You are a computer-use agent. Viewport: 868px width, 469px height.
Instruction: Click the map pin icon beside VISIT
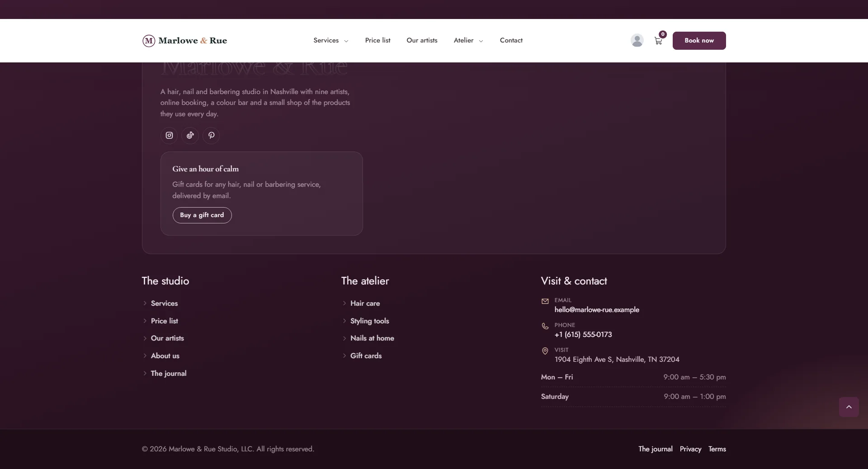[545, 351]
